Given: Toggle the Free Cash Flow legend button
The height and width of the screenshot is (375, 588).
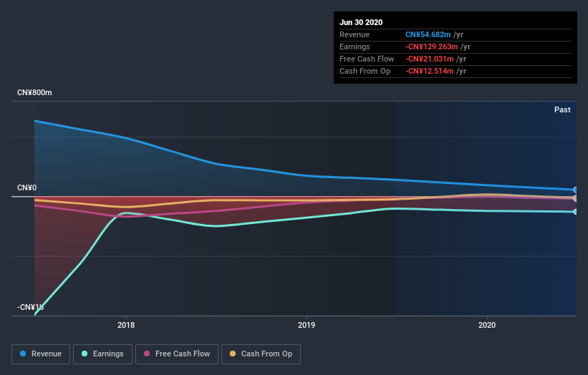Looking at the screenshot, I should (177, 354).
